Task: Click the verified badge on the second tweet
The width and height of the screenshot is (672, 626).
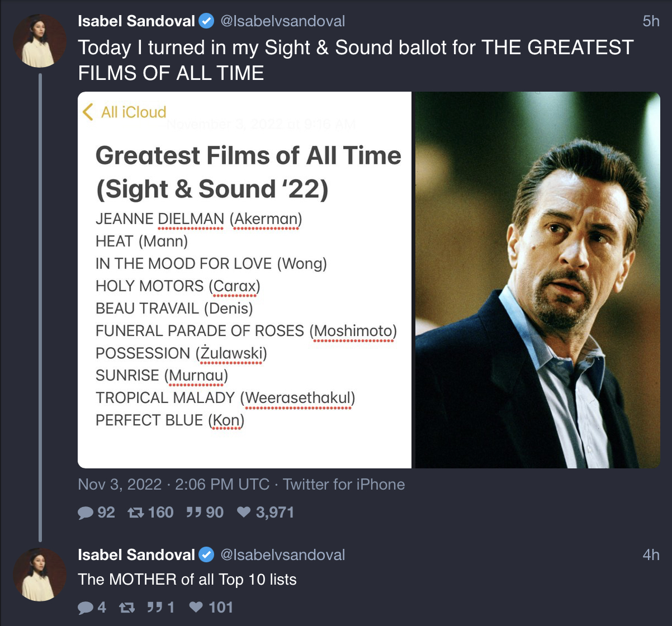Action: coord(207,555)
